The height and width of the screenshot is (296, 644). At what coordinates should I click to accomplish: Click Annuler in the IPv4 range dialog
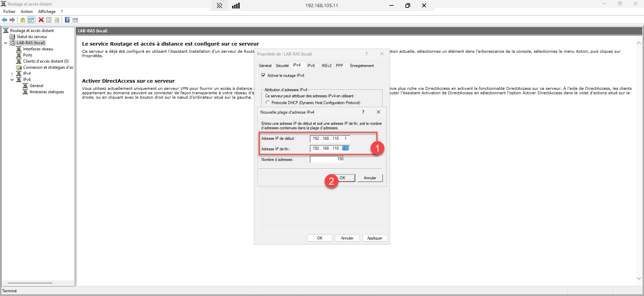pyautogui.click(x=370, y=178)
